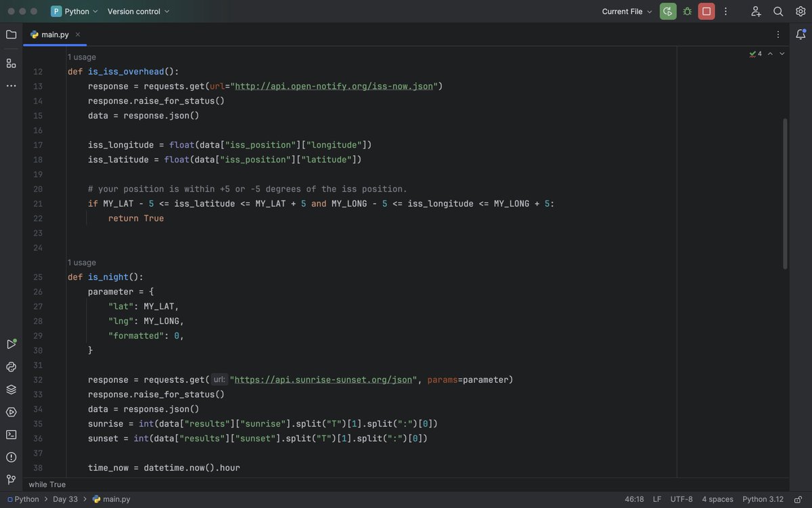Viewport: 812px width, 508px height.
Task: Click the Python project icon badge
Action: coord(56,12)
